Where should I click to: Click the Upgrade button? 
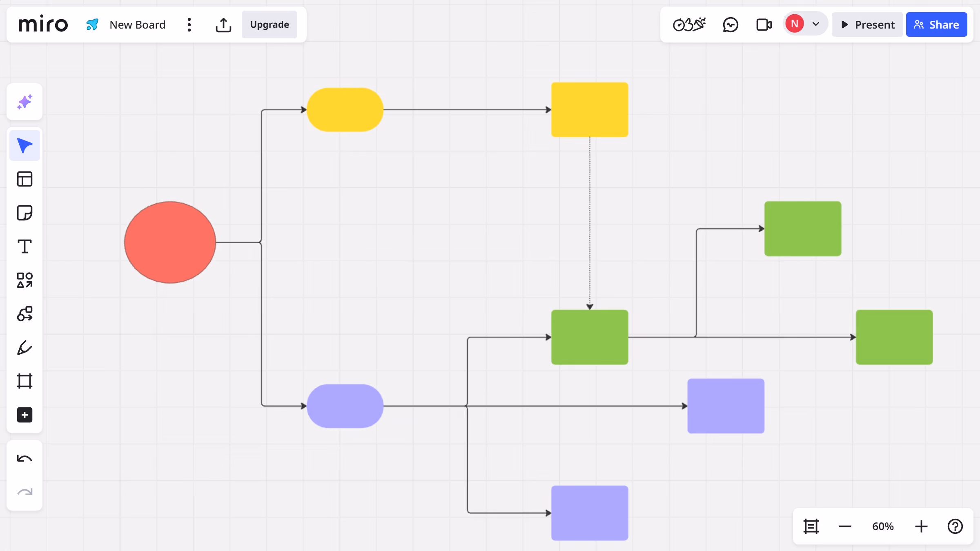tap(269, 24)
